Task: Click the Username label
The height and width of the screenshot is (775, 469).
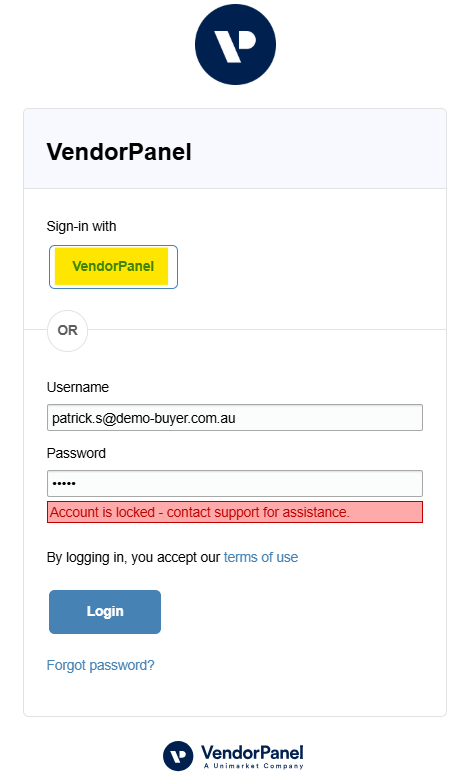Action: click(78, 387)
